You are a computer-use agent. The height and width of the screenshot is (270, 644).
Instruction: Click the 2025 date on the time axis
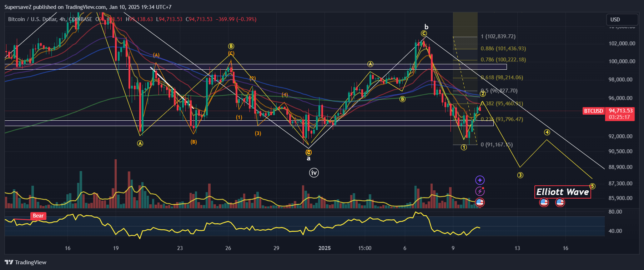(324, 248)
